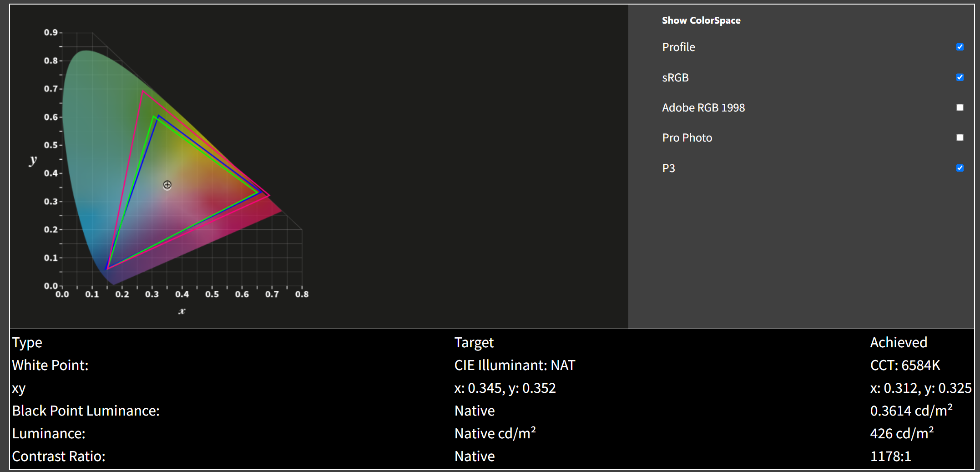Viewport: 980px width, 472px height.
Task: Click the achieved CCT: 6584K value
Action: [x=904, y=365]
